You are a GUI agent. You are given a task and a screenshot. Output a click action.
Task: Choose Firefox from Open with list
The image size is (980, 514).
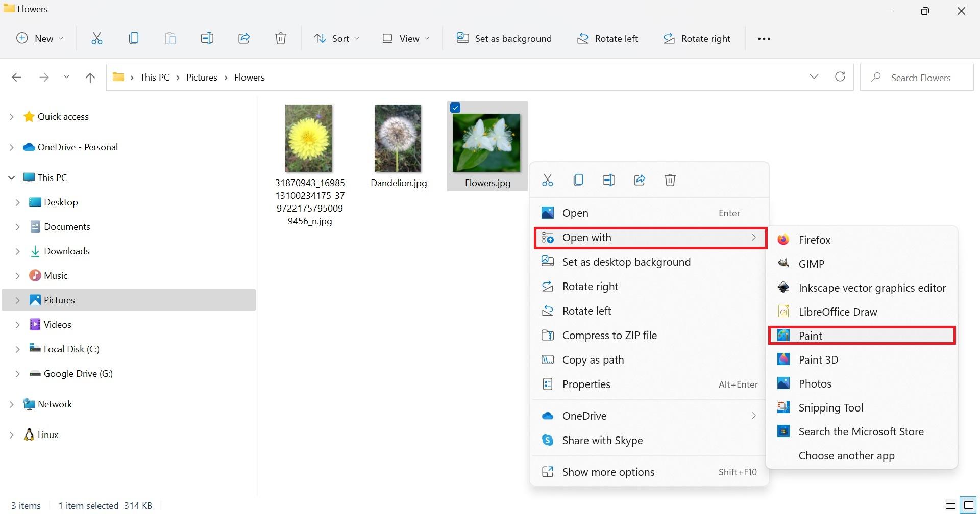tap(862, 240)
